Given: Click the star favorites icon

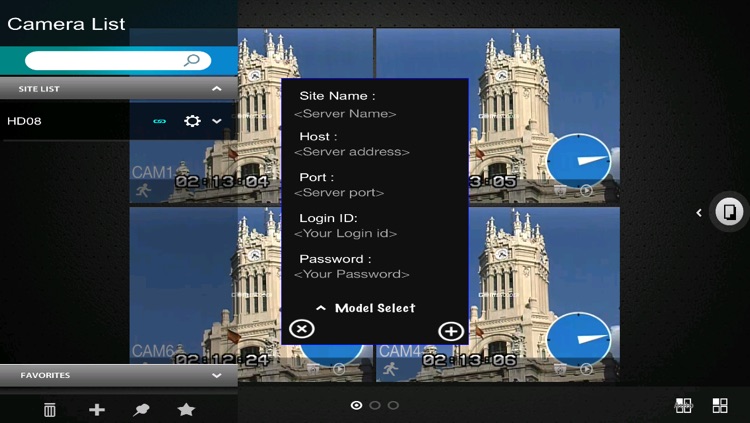Looking at the screenshot, I should (186, 410).
